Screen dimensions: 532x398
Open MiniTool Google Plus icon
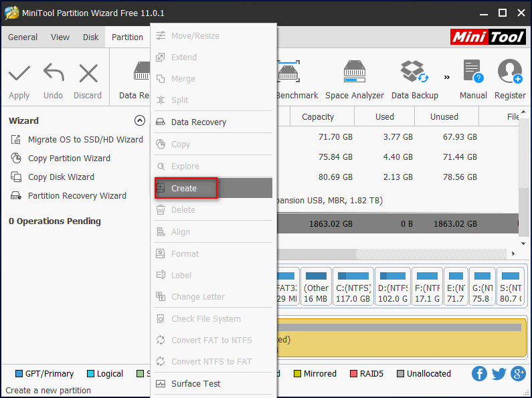(518, 374)
